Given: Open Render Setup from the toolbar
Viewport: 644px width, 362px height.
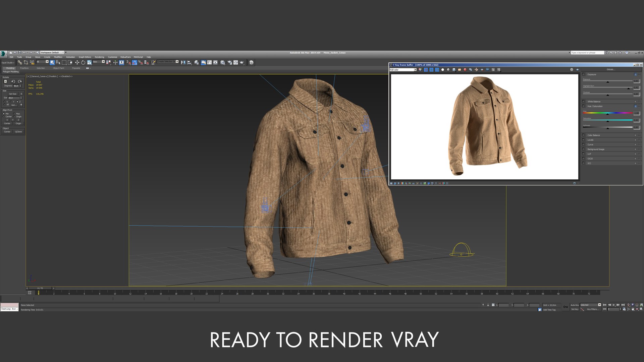Looking at the screenshot, I should tap(230, 62).
